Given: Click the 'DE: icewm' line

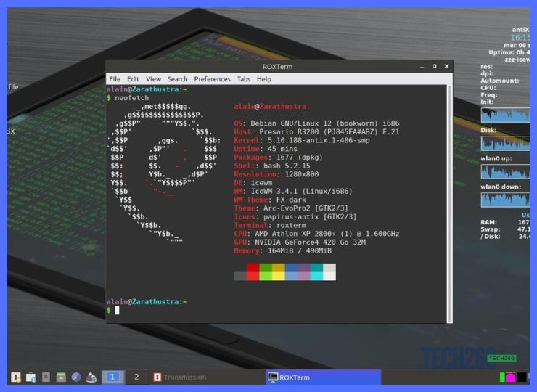Looking at the screenshot, I should pyautogui.click(x=253, y=183).
